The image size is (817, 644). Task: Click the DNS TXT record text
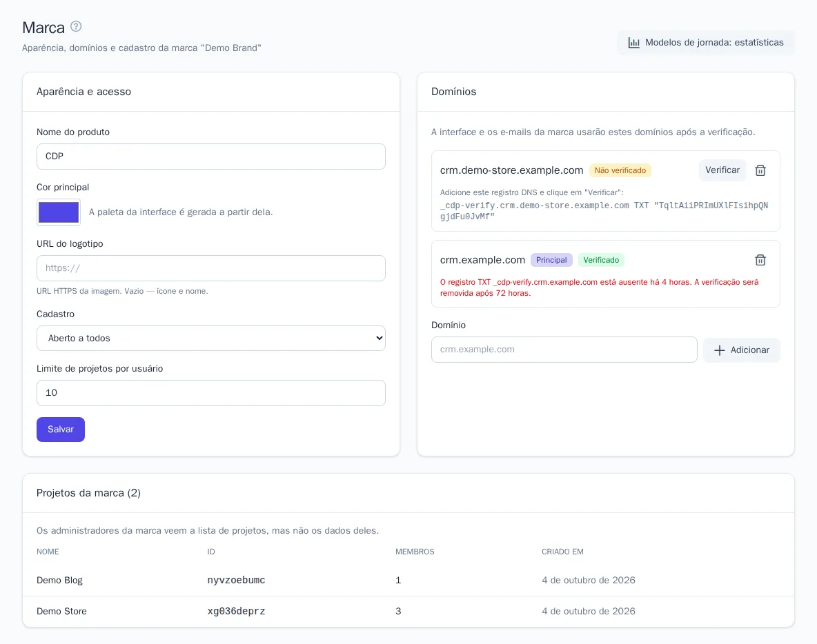tap(604, 211)
